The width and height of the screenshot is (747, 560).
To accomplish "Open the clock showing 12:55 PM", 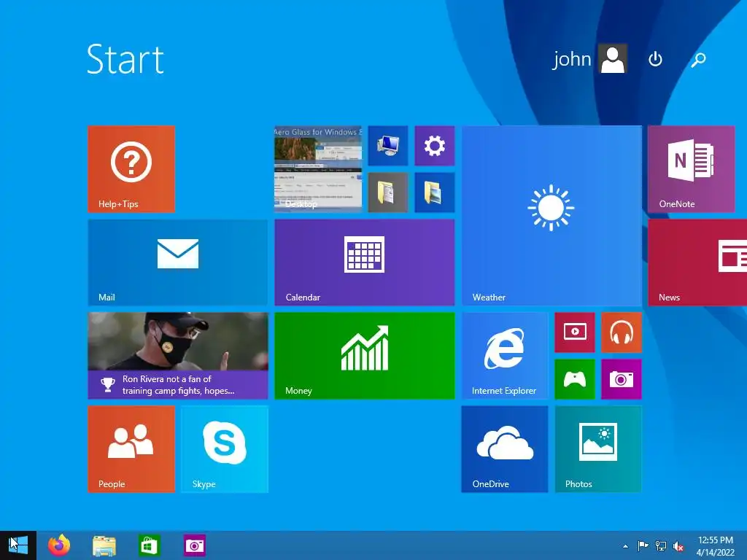I will click(716, 546).
